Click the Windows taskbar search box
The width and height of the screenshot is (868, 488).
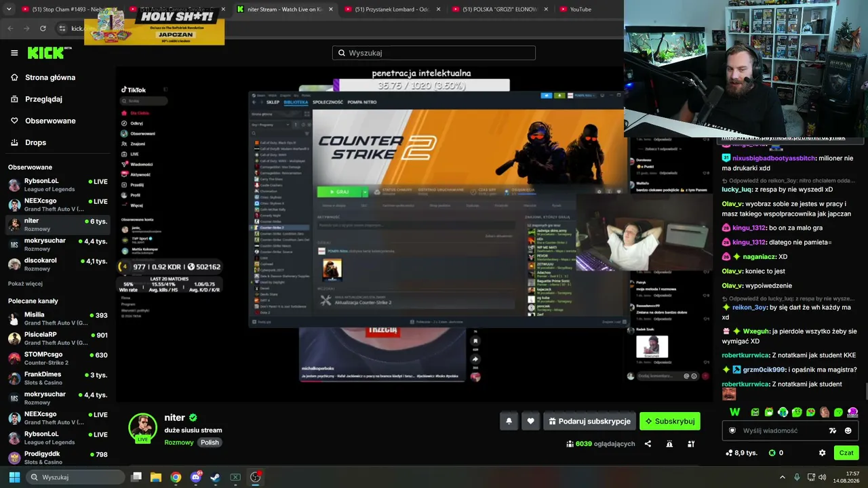[75, 477]
